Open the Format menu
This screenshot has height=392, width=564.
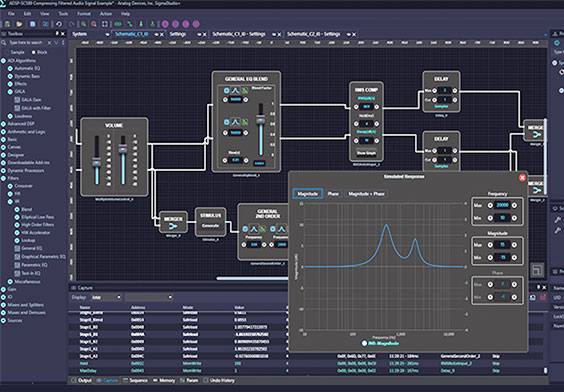(x=84, y=14)
